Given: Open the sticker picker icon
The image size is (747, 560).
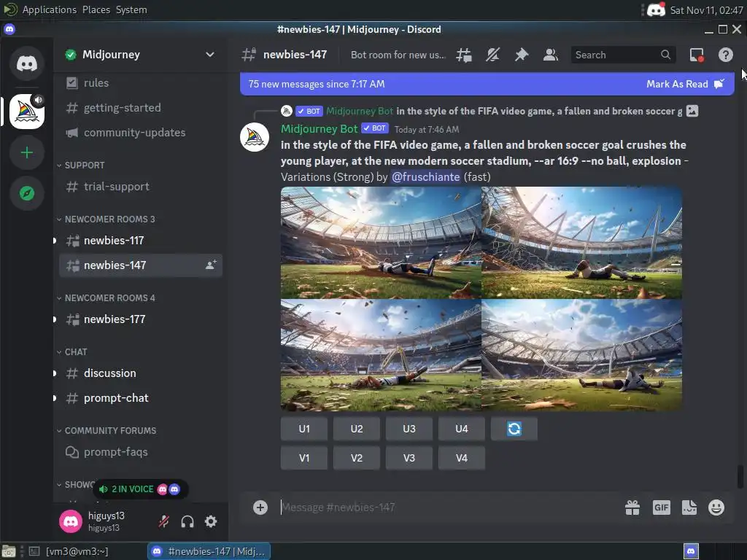Looking at the screenshot, I should pyautogui.click(x=689, y=507).
